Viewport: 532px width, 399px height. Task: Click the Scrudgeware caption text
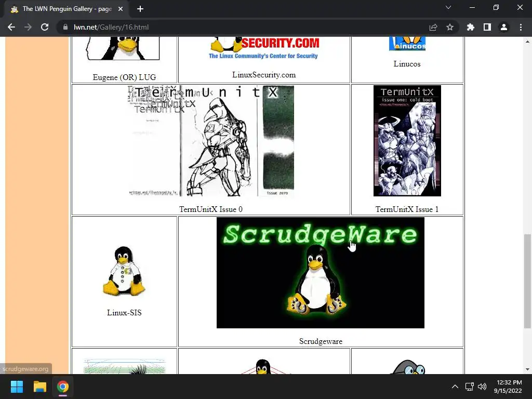pyautogui.click(x=321, y=341)
